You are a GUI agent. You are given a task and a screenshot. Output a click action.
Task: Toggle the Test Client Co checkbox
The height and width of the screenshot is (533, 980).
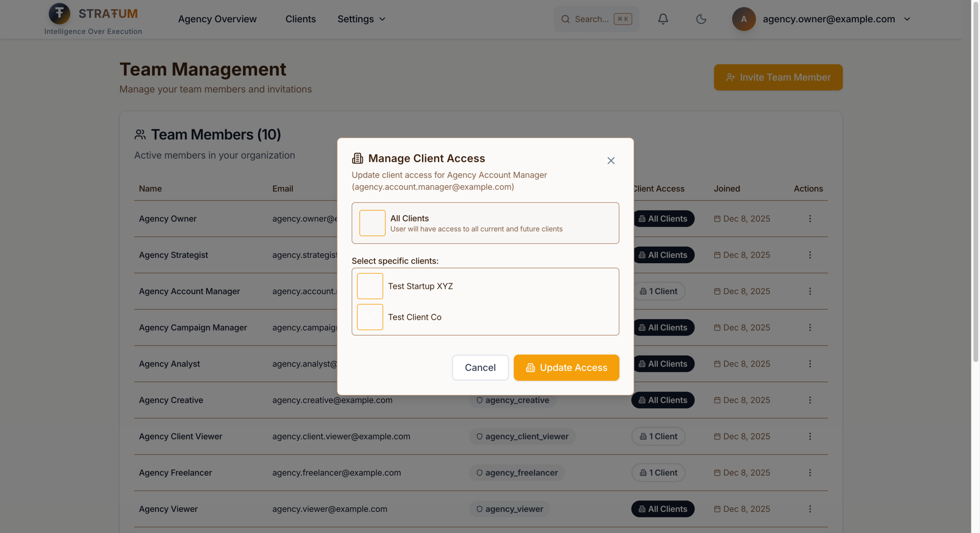[x=370, y=317]
